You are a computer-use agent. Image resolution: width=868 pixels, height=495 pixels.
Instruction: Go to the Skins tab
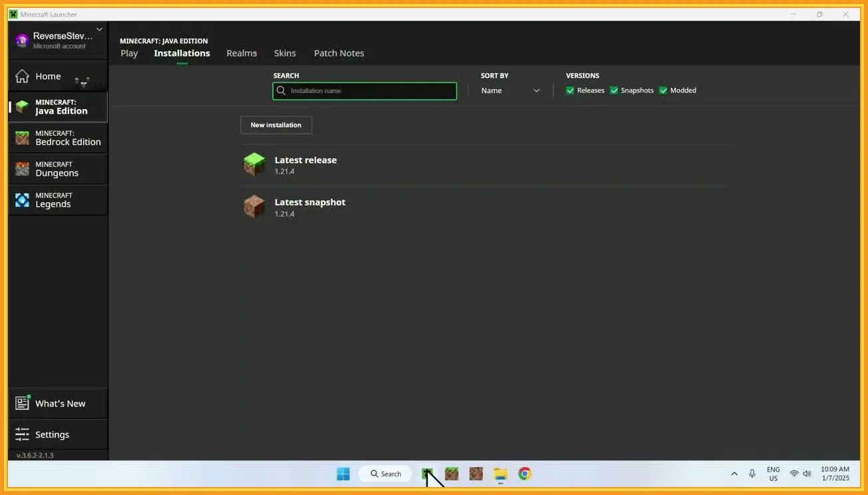click(285, 53)
